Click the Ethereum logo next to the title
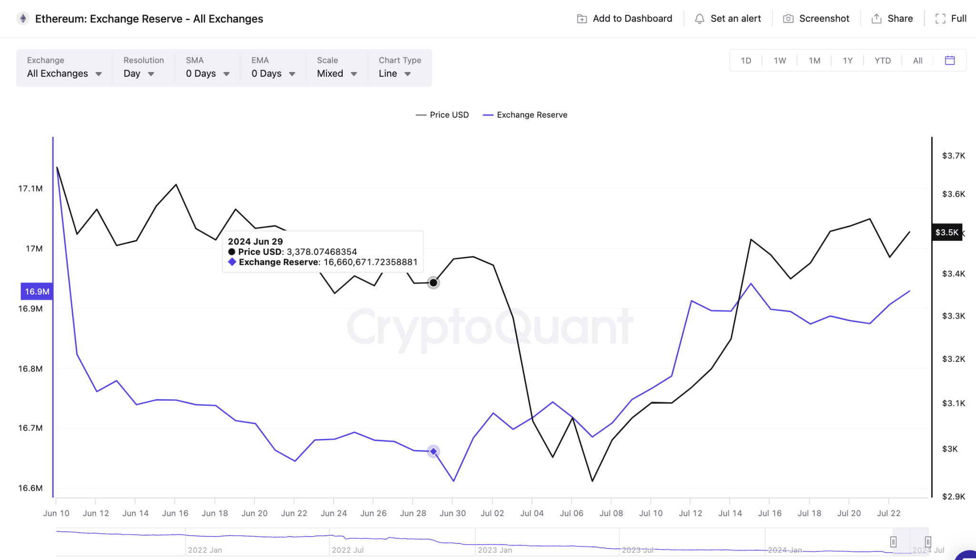Screen dimensions: 976x560 click(x=22, y=19)
